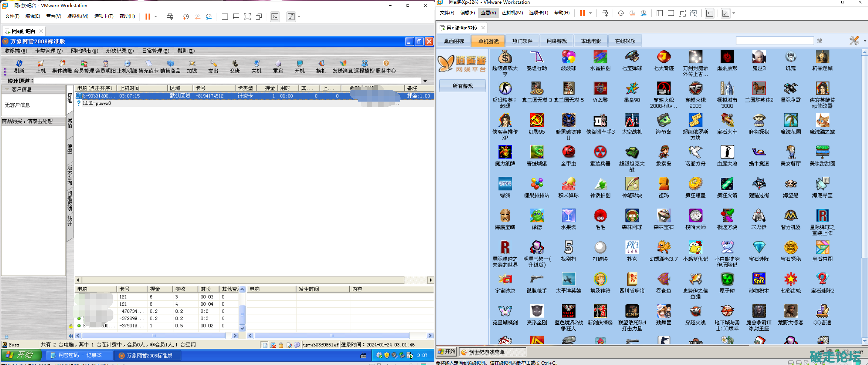Image resolution: width=868 pixels, height=365 pixels.
Task: Click the 刷新 refresh toolbar icon
Action: [x=19, y=66]
